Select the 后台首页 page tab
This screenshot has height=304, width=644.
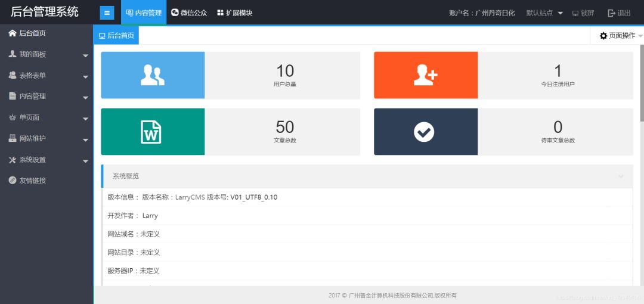116,36
